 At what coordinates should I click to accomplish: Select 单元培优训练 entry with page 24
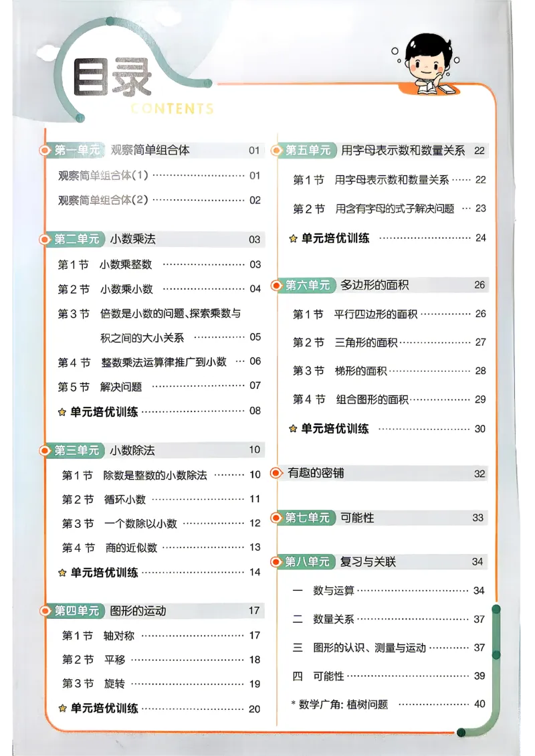(x=387, y=238)
